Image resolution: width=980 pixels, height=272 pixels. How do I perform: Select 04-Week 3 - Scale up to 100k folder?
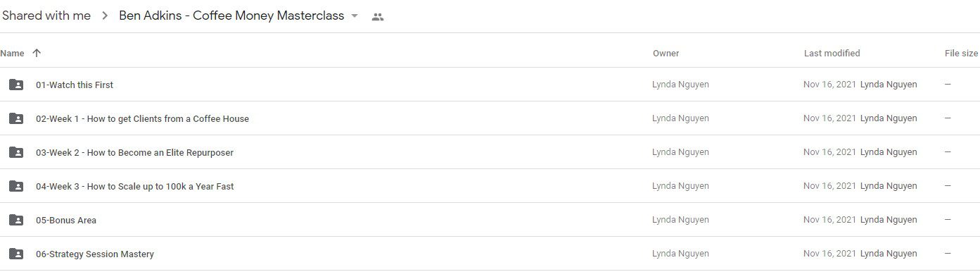click(490, 186)
